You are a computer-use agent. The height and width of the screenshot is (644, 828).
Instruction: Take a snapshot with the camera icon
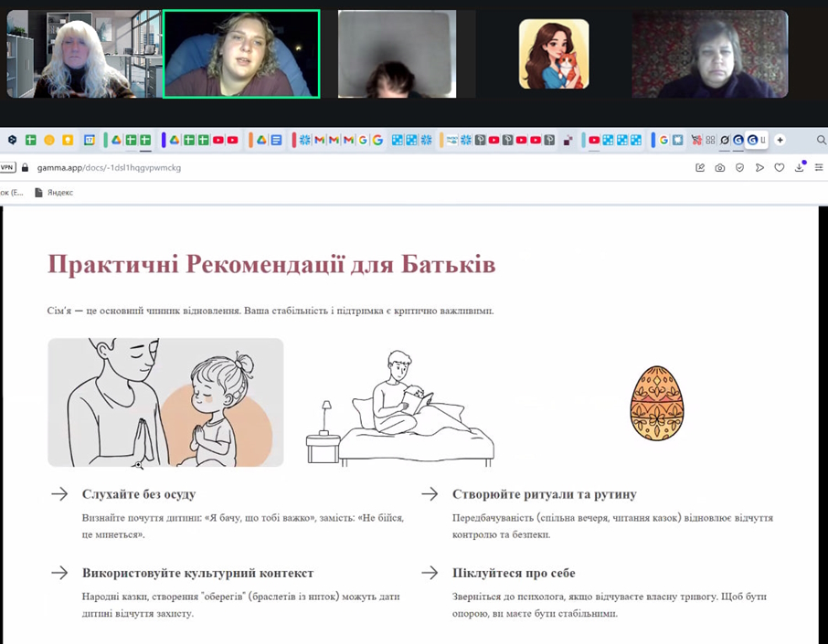(x=720, y=168)
